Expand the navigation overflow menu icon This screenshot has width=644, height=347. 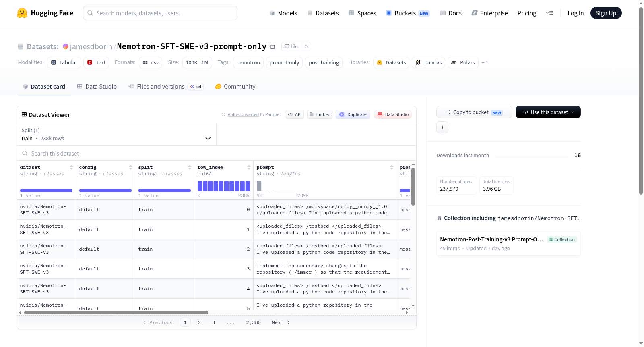549,13
